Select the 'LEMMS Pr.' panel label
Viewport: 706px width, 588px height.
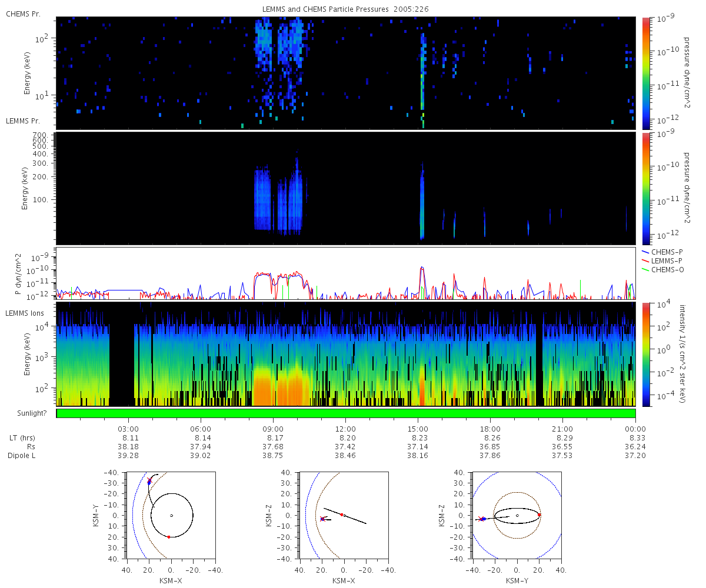tap(23, 121)
